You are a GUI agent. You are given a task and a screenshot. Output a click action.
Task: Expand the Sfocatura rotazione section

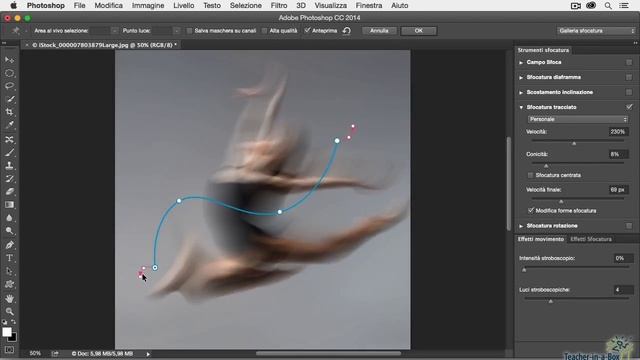[521, 226]
